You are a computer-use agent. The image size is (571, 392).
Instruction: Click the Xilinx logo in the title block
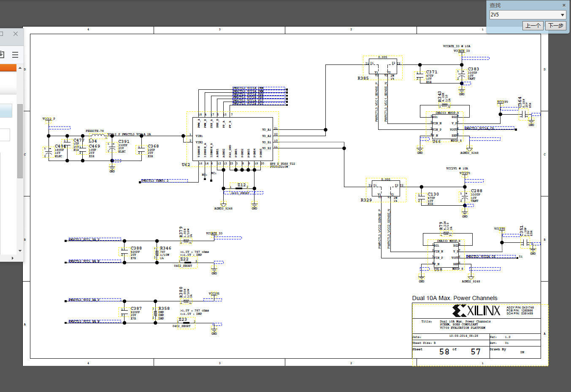click(x=476, y=311)
